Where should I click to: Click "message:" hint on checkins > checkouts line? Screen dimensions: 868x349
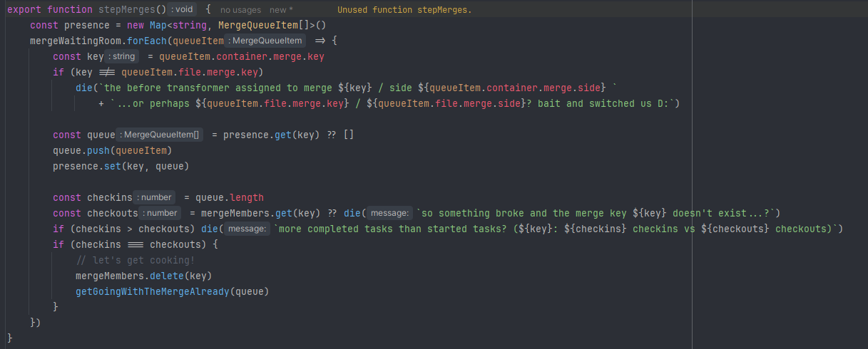tap(246, 229)
